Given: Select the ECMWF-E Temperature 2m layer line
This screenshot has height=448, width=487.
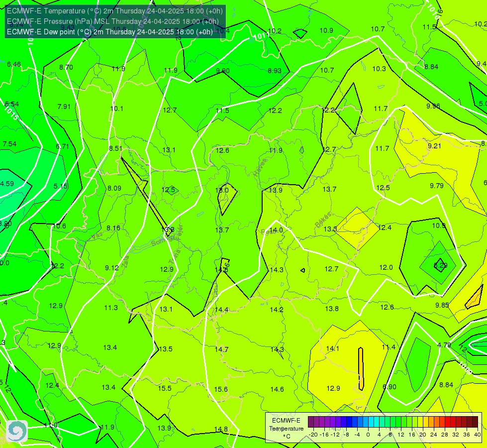Looking at the screenshot, I should pyautogui.click(x=114, y=11).
